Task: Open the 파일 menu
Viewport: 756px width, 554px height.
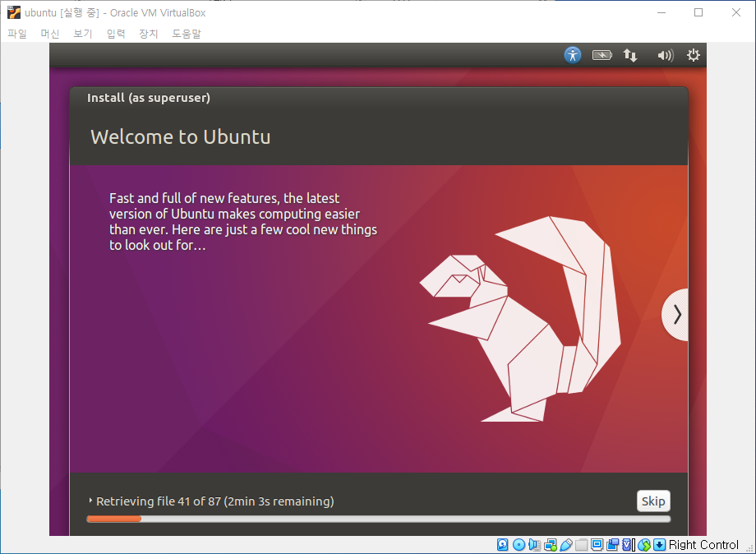Action: coord(17,34)
